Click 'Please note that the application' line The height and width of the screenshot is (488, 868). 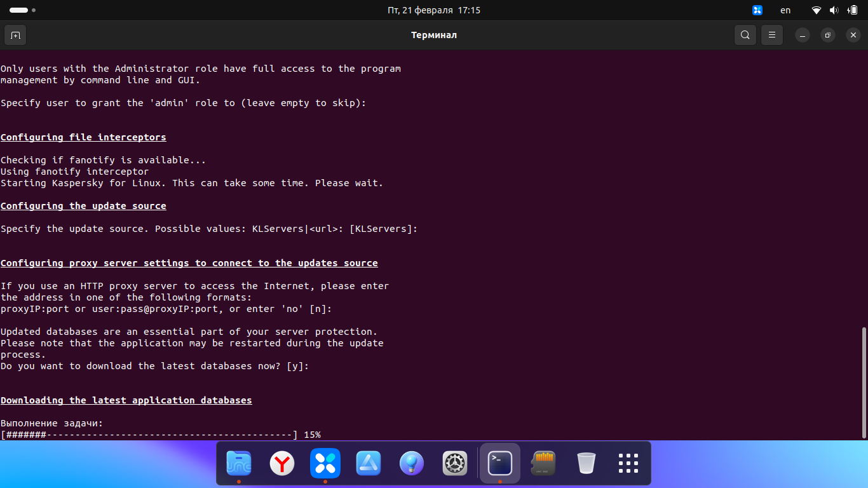(x=192, y=343)
